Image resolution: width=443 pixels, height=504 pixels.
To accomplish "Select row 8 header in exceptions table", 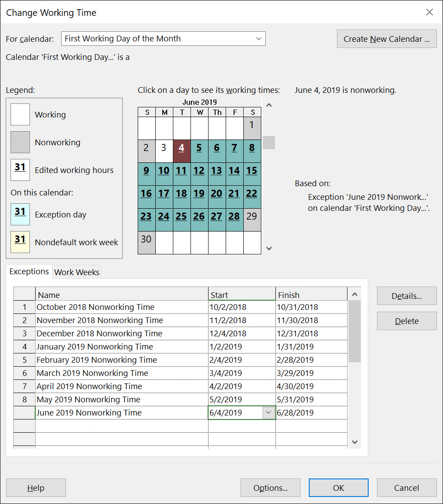I will click(x=24, y=399).
